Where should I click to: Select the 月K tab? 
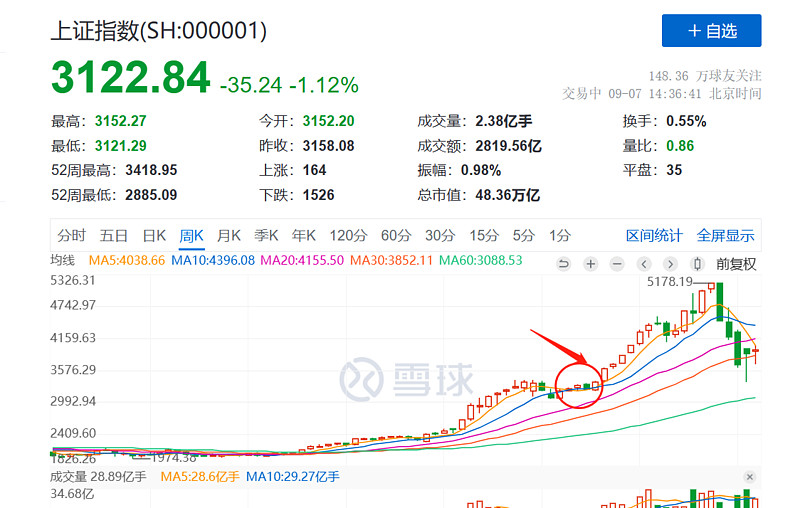(229, 236)
